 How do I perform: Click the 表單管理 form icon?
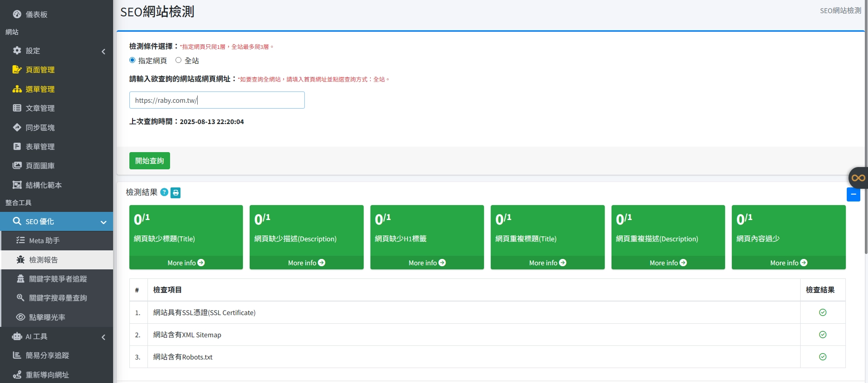[17, 146]
